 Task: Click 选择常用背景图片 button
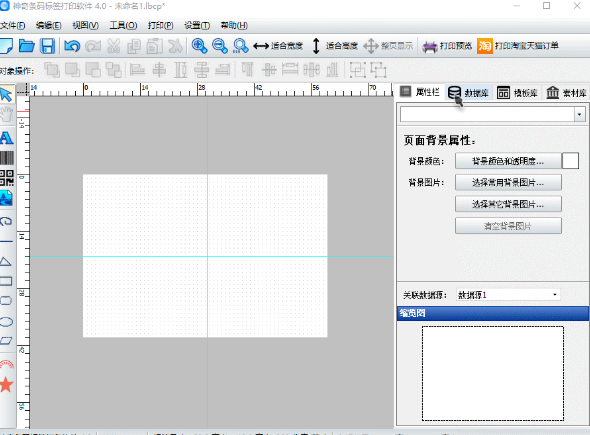pyautogui.click(x=508, y=183)
